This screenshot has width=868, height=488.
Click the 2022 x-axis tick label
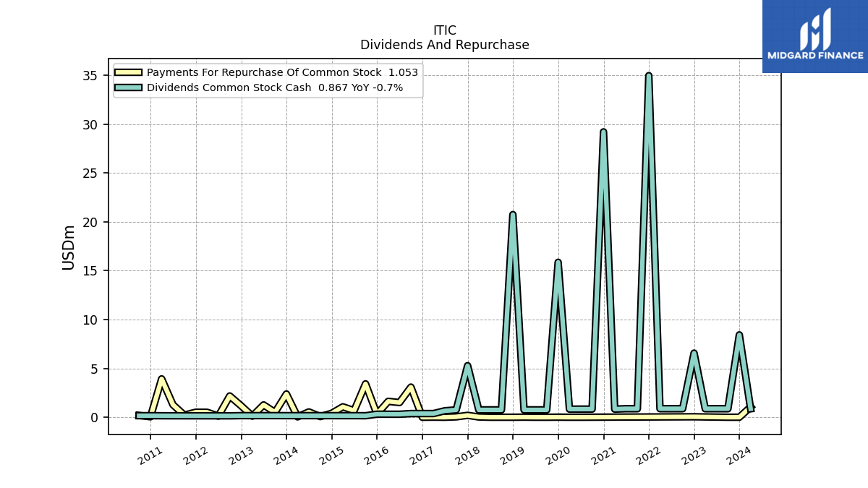coord(649,455)
